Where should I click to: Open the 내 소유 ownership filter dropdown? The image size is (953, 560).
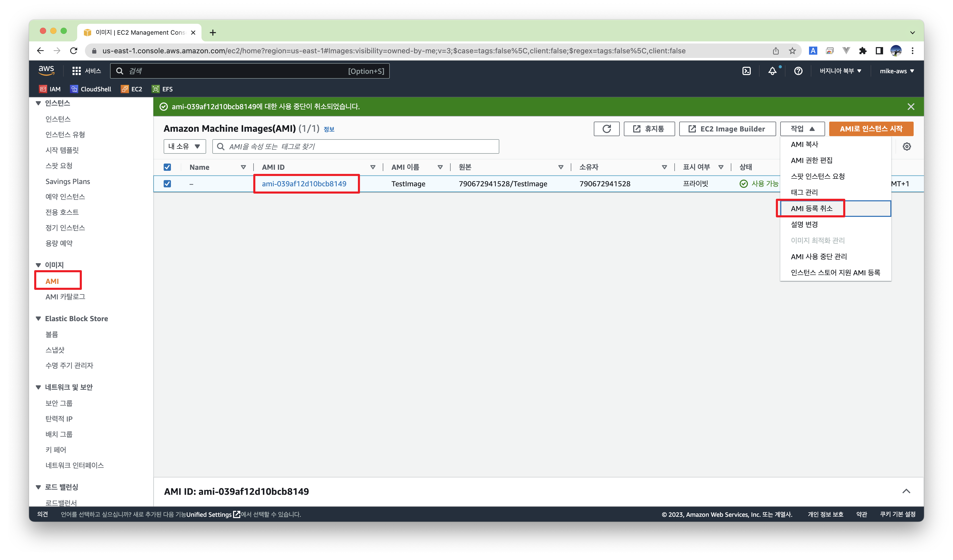click(185, 147)
